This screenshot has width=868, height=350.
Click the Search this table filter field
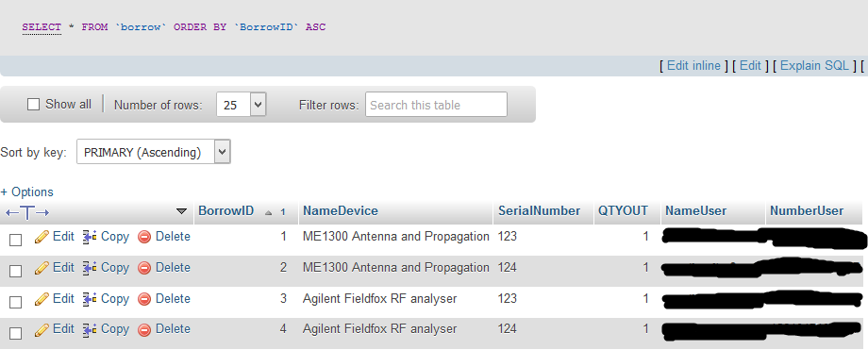436,104
